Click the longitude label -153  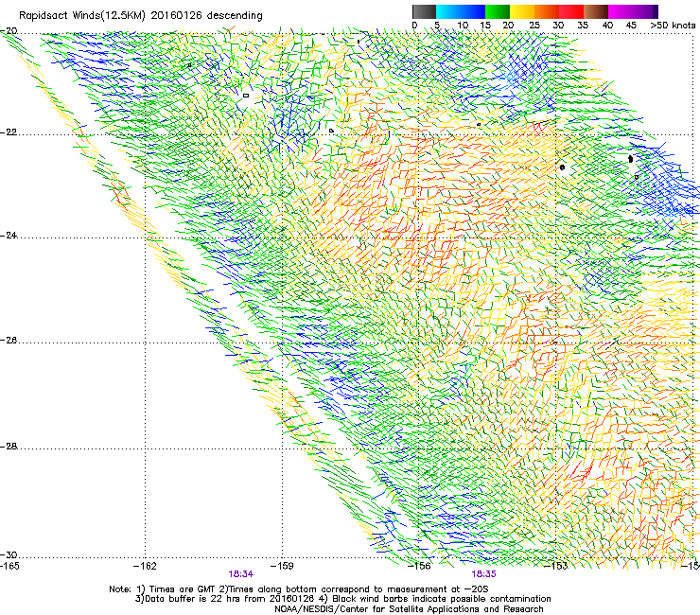tap(556, 567)
